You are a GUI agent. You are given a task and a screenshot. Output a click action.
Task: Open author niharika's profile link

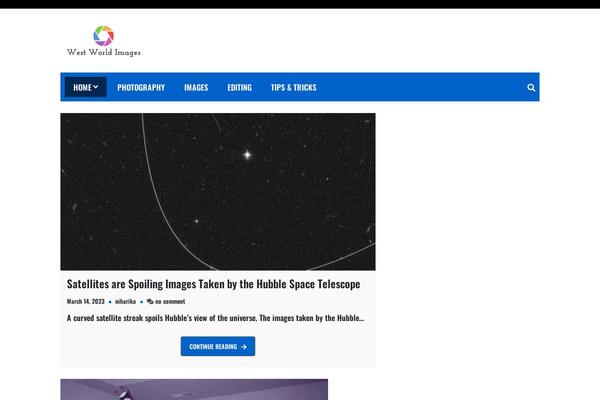125,301
